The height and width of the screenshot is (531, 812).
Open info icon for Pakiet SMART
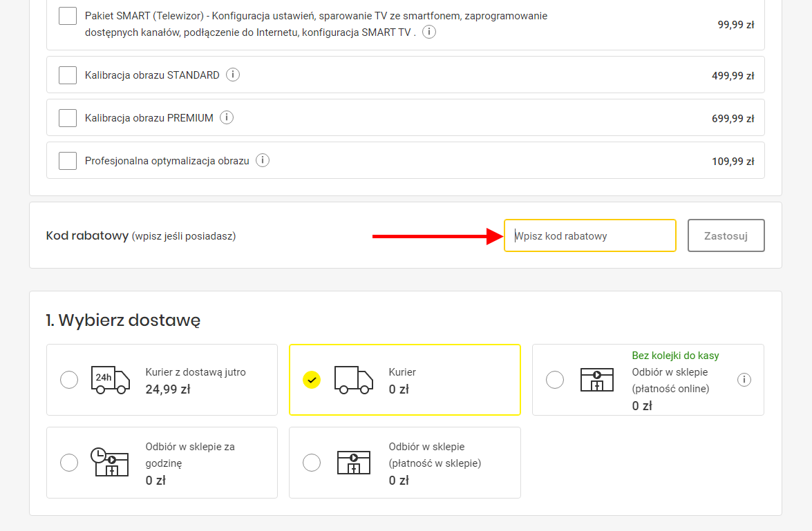click(428, 32)
